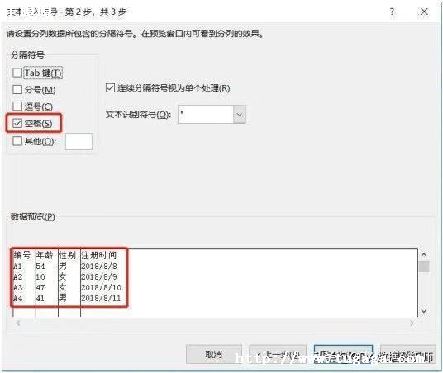443x373 pixels.
Task: Click the preview scrollbar down arrow
Action: pos(424,311)
